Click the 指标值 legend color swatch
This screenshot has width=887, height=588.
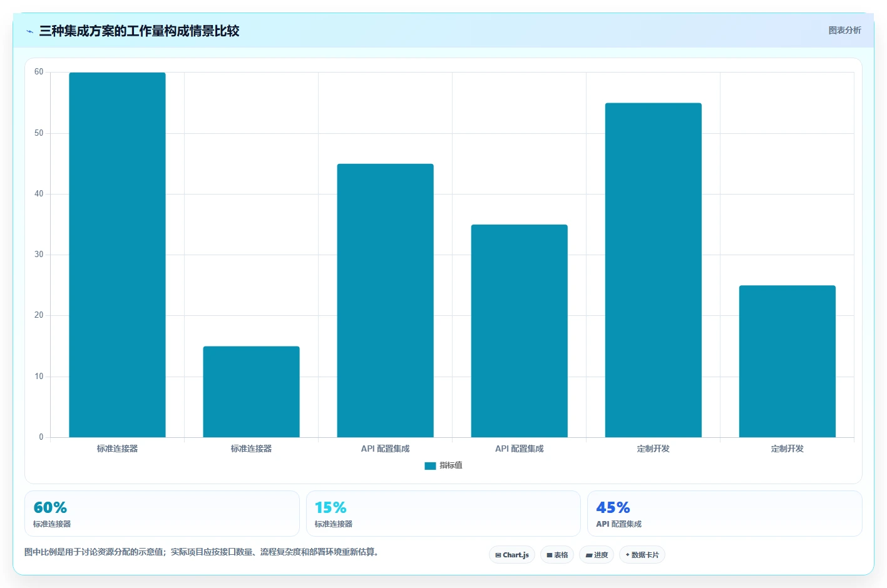(430, 466)
